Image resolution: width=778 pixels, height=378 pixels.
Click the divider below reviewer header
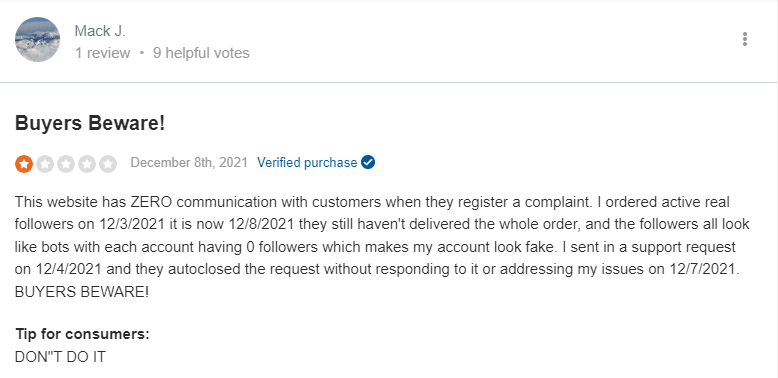tap(389, 82)
